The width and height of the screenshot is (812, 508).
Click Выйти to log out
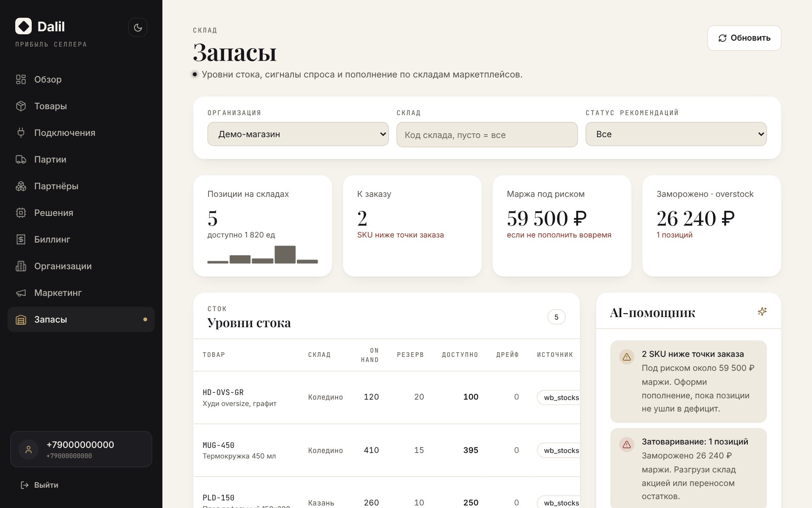(x=40, y=485)
